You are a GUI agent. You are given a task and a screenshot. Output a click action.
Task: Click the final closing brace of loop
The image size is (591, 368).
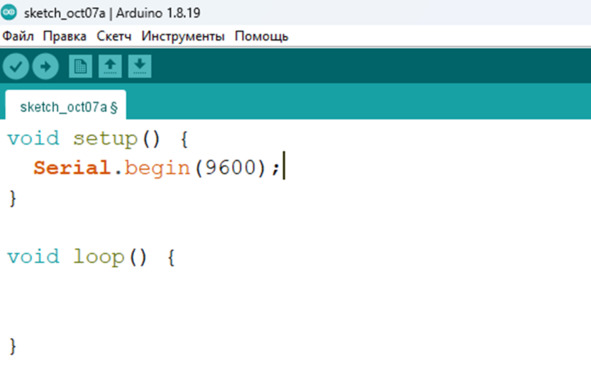point(13,346)
